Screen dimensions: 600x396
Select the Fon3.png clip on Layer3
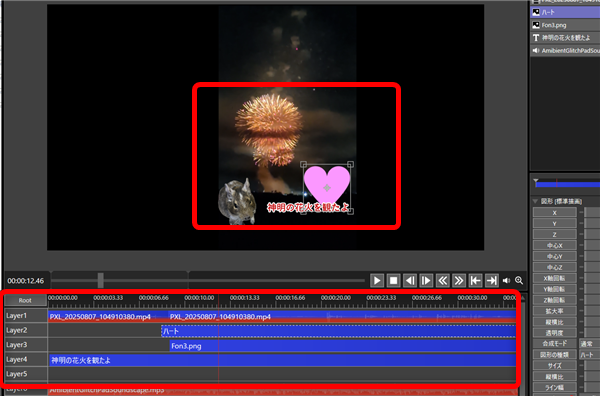343,346
